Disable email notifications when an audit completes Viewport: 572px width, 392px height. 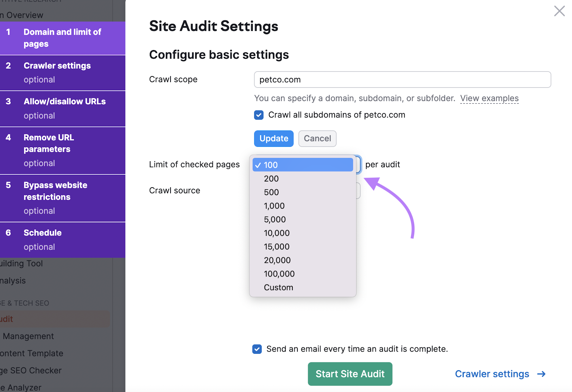(x=257, y=349)
